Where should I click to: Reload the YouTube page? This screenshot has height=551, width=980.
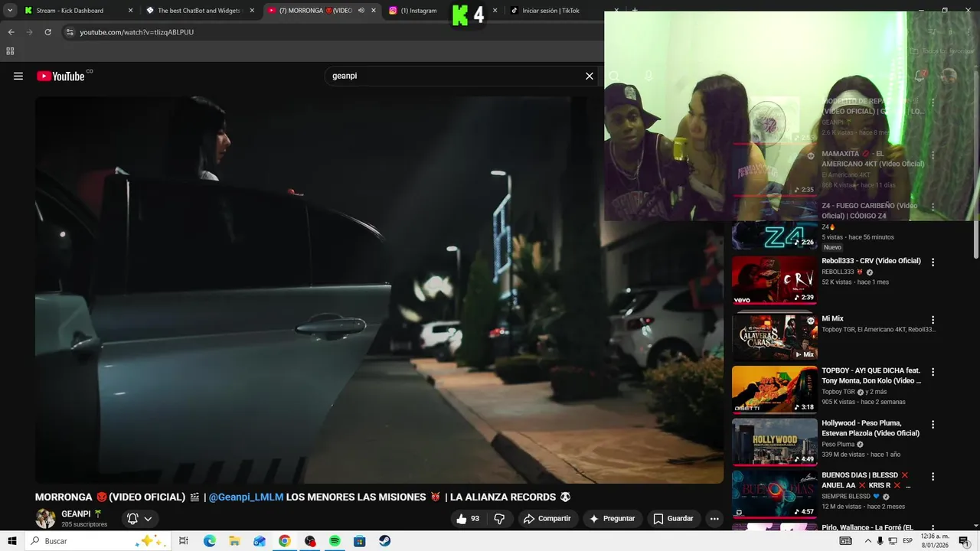pos(47,32)
